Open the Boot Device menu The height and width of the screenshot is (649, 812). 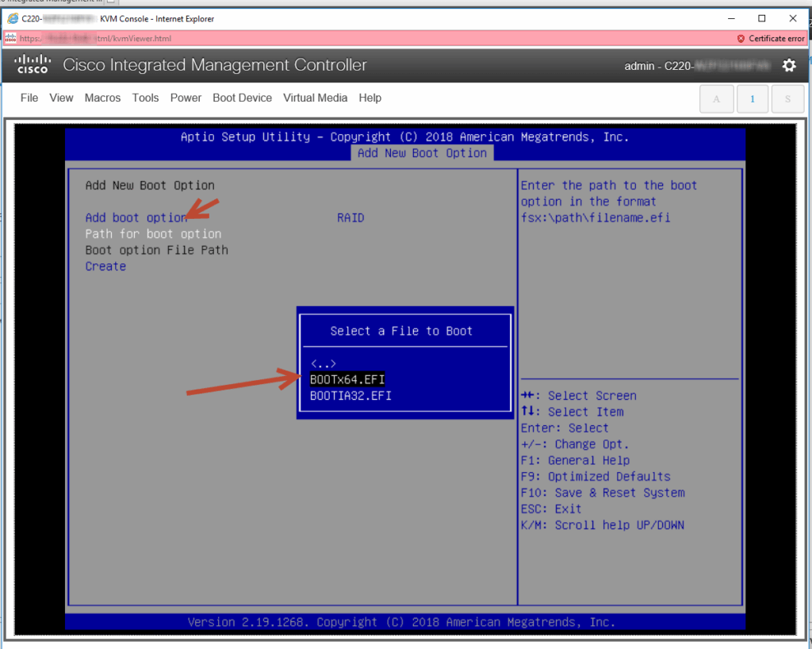[242, 98]
